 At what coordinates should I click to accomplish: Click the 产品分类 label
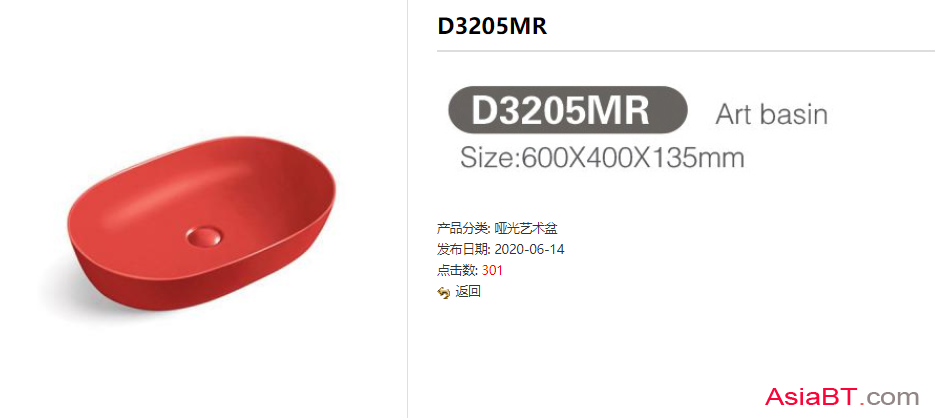point(464,228)
